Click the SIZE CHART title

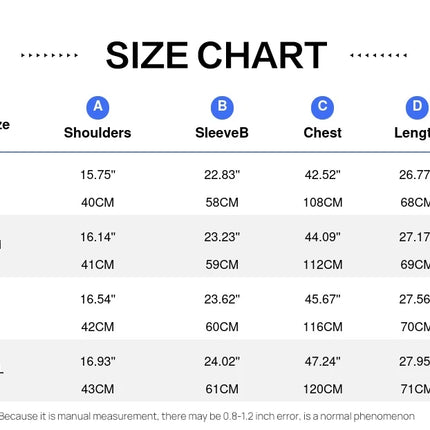[216, 55]
